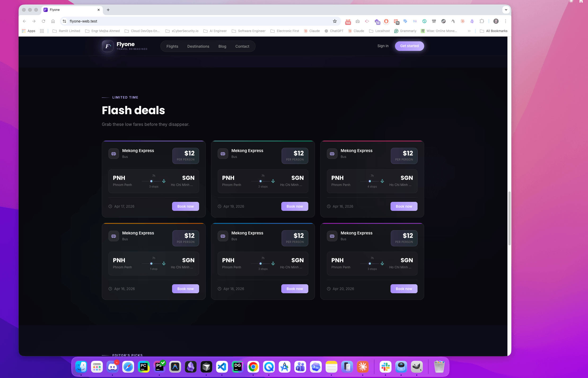Open the Trash in the Dock
Viewport: 588px width, 378px height.
click(439, 367)
